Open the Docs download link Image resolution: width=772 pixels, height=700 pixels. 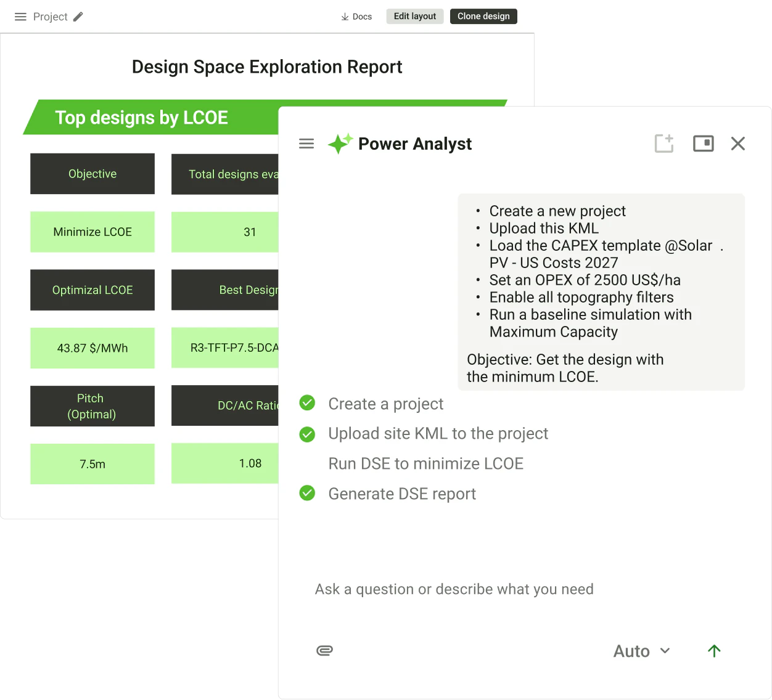(x=356, y=17)
